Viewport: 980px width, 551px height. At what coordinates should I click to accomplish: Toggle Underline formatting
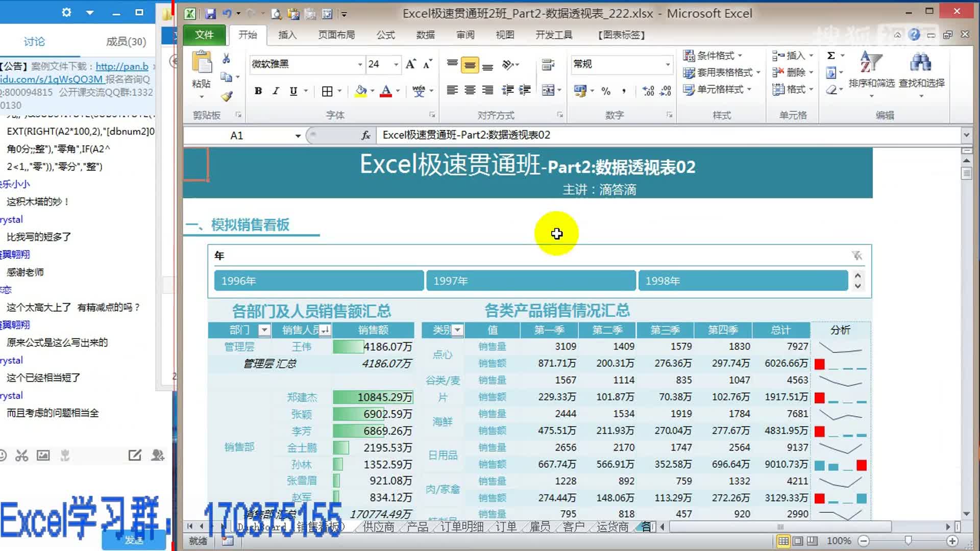pyautogui.click(x=293, y=91)
